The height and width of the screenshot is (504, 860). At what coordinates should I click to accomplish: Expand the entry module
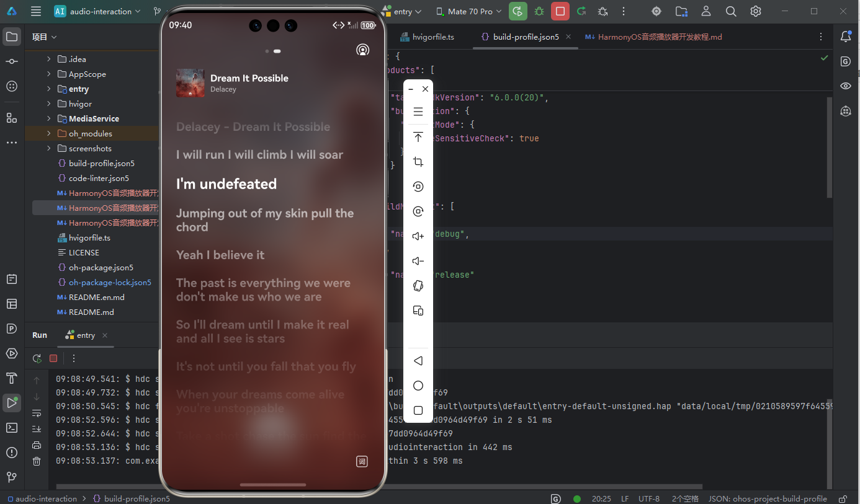(x=49, y=89)
